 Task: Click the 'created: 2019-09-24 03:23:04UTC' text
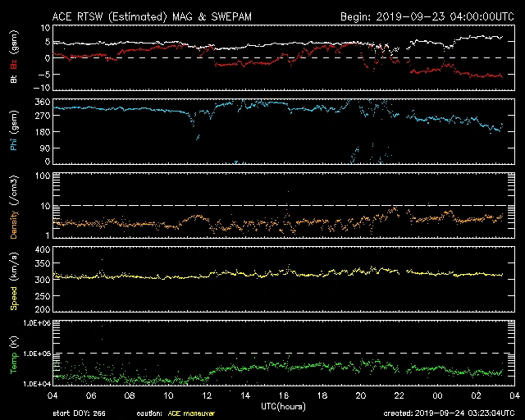tap(449, 413)
